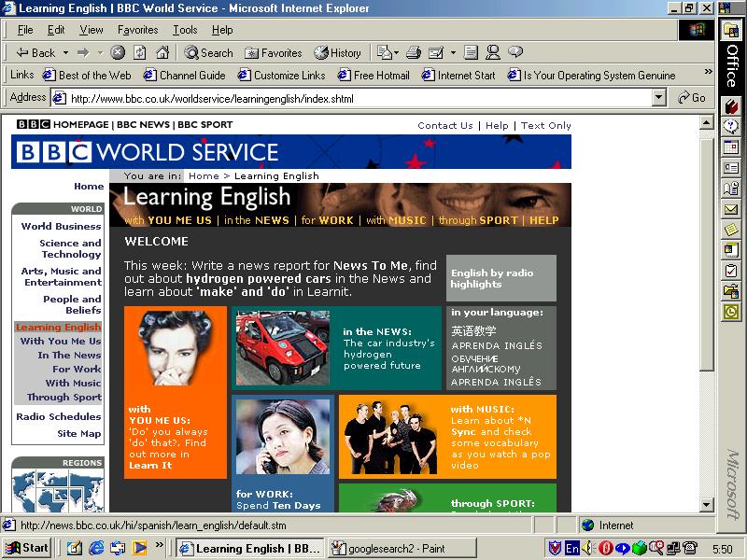Open the Search pane from the toolbar
747x560 pixels.
pyautogui.click(x=208, y=53)
